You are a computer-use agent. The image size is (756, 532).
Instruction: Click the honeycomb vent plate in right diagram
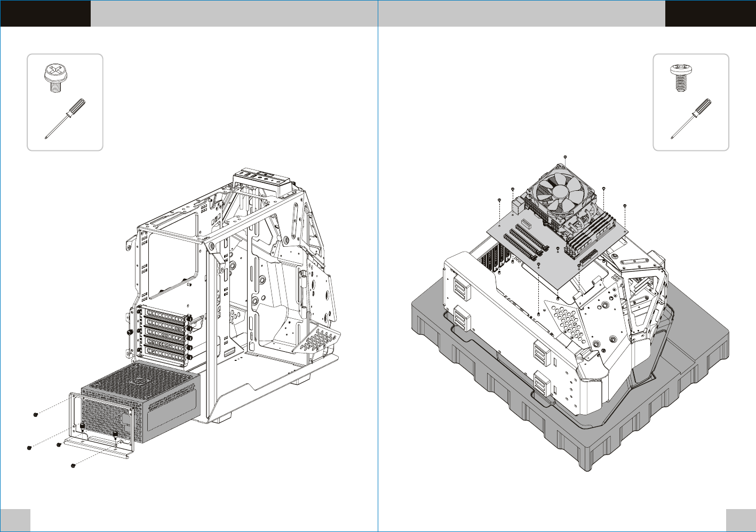pyautogui.click(x=566, y=319)
